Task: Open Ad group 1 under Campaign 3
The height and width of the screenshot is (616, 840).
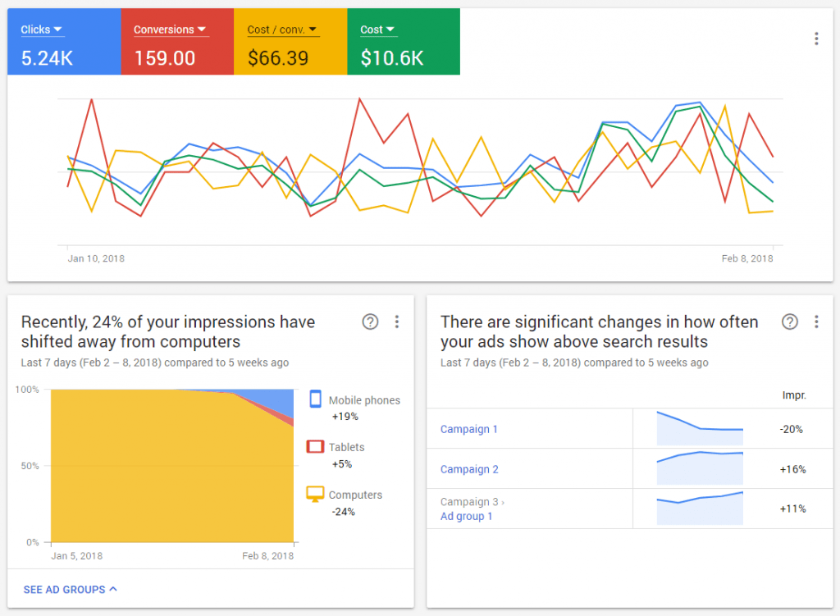Action: 467,516
